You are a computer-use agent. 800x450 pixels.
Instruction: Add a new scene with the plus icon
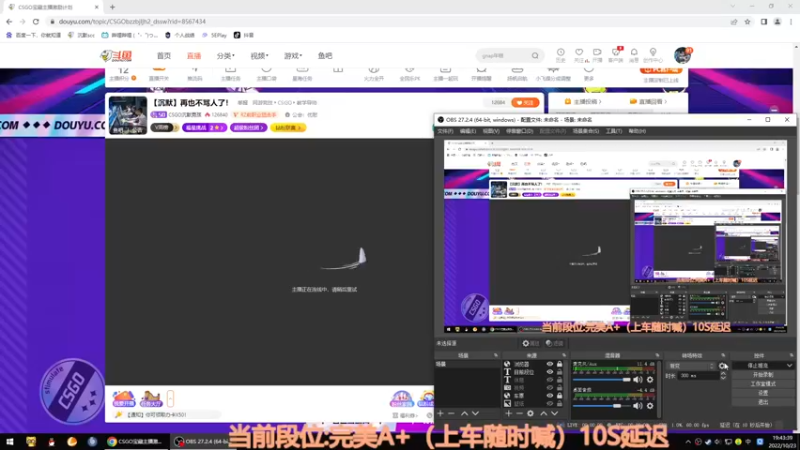pos(440,413)
